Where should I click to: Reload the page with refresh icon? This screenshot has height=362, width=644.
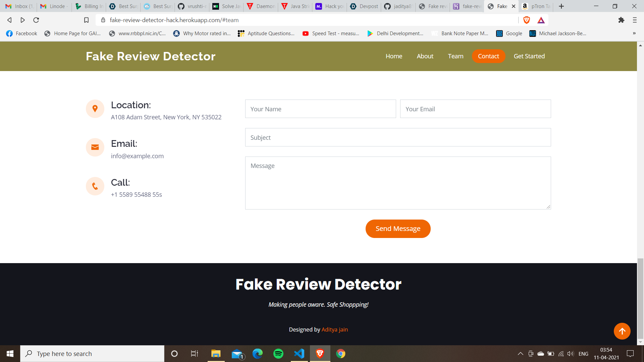[36, 20]
